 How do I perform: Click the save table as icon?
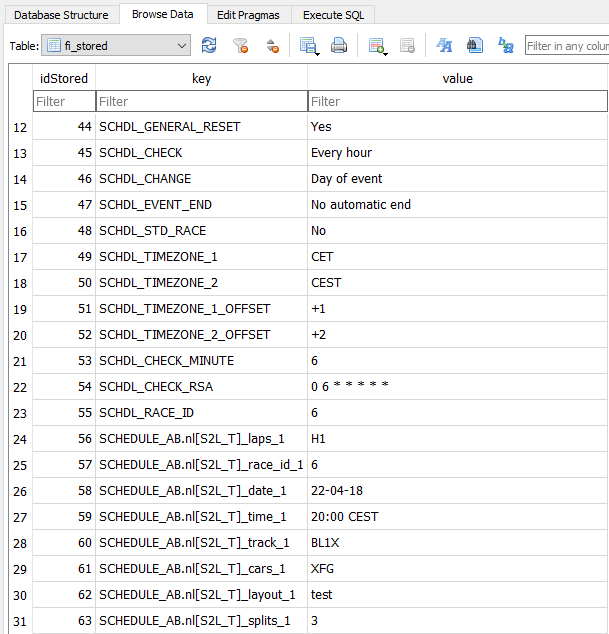coord(307,45)
